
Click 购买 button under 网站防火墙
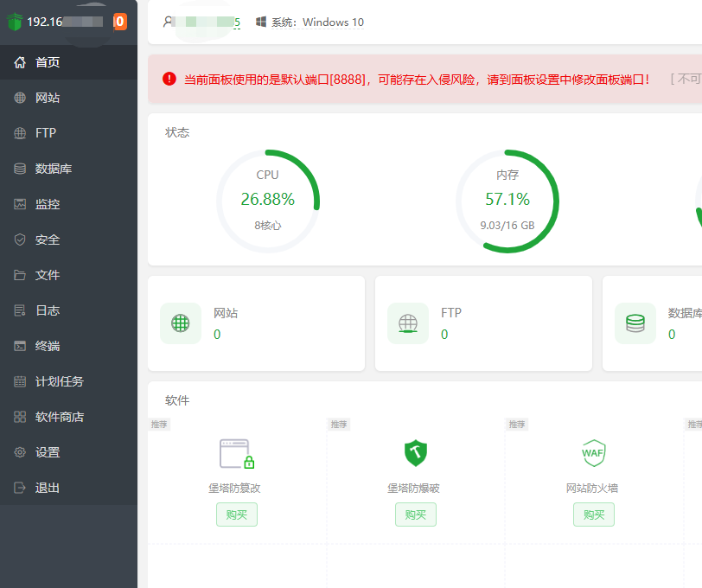pyautogui.click(x=594, y=514)
